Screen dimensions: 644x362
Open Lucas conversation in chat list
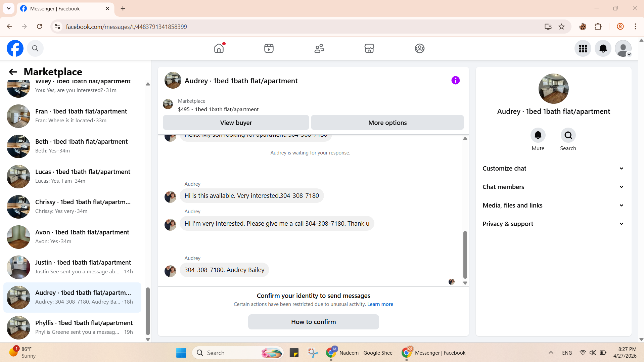[x=72, y=176]
